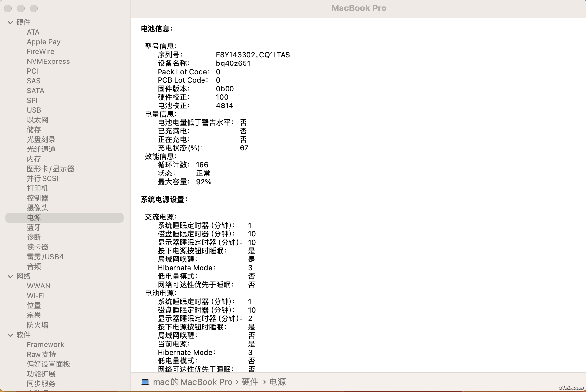Select ATA in the hardware list

pos(33,32)
